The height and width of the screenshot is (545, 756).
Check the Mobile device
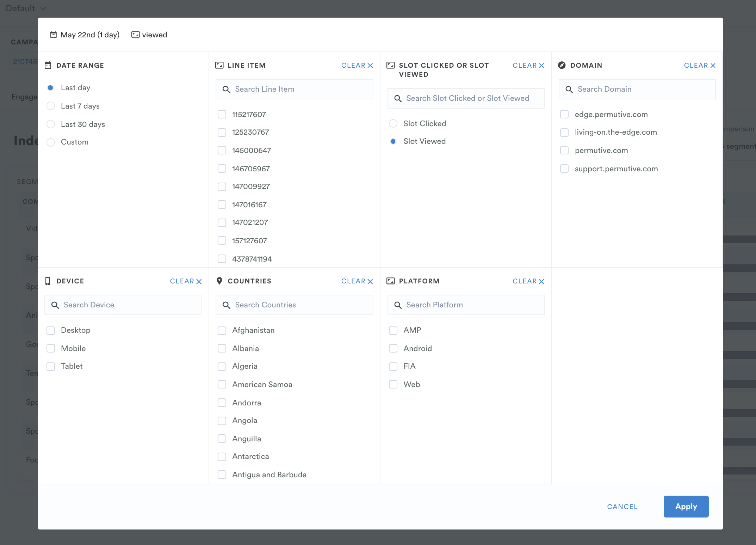click(51, 348)
